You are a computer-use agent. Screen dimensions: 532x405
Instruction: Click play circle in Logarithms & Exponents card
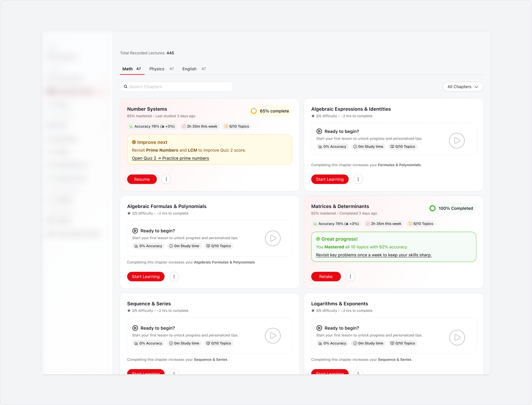tap(457, 338)
